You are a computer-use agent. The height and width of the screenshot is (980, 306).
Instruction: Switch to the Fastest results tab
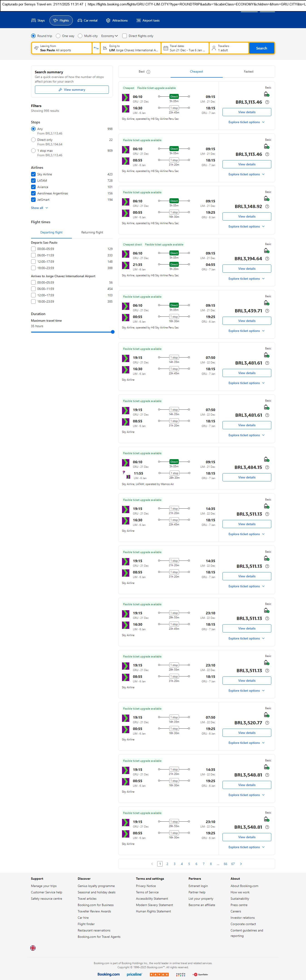249,71
